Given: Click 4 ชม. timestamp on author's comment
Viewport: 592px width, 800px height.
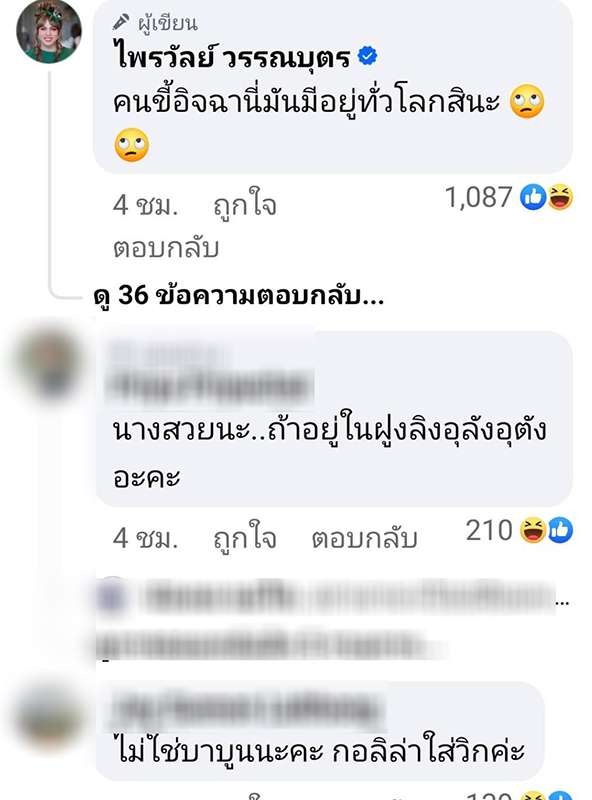Looking at the screenshot, I should [x=145, y=206].
